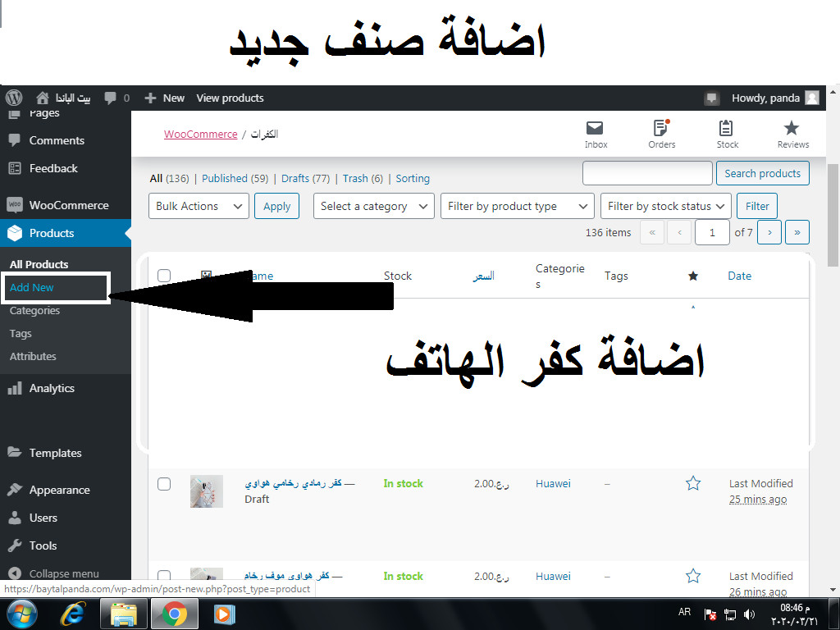Open product Attributes submenu
Image resolution: width=840 pixels, height=630 pixels.
[x=33, y=356]
